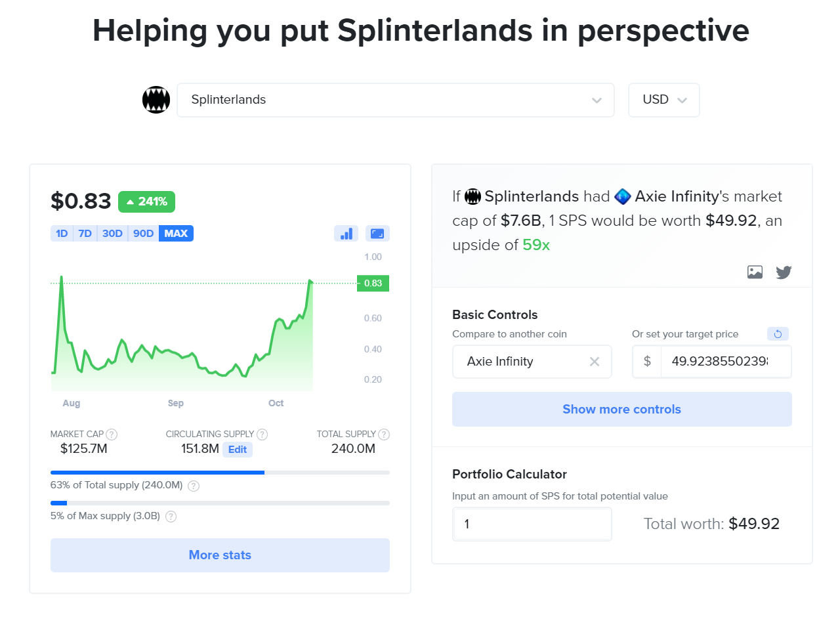Click the More stats button

click(220, 555)
